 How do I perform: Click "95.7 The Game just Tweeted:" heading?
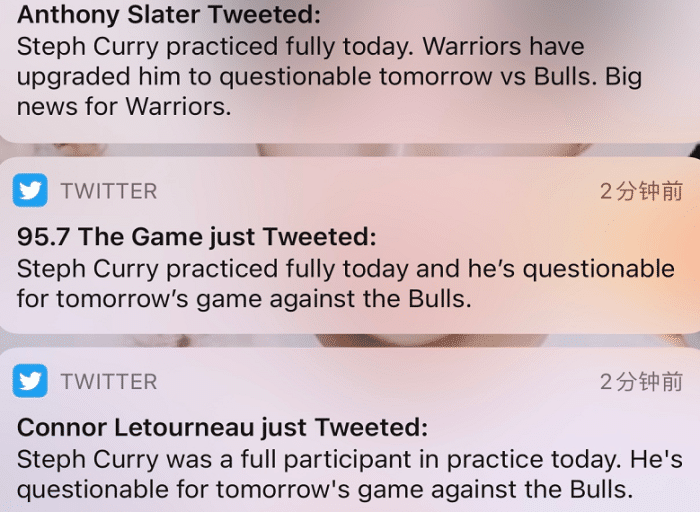(197, 237)
